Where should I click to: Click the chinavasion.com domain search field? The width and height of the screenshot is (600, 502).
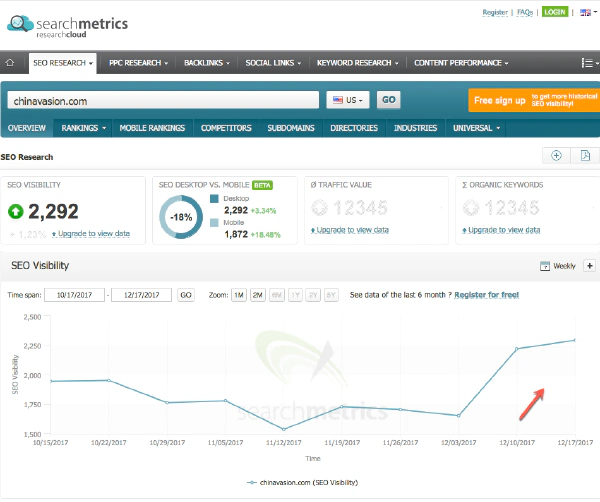(163, 101)
